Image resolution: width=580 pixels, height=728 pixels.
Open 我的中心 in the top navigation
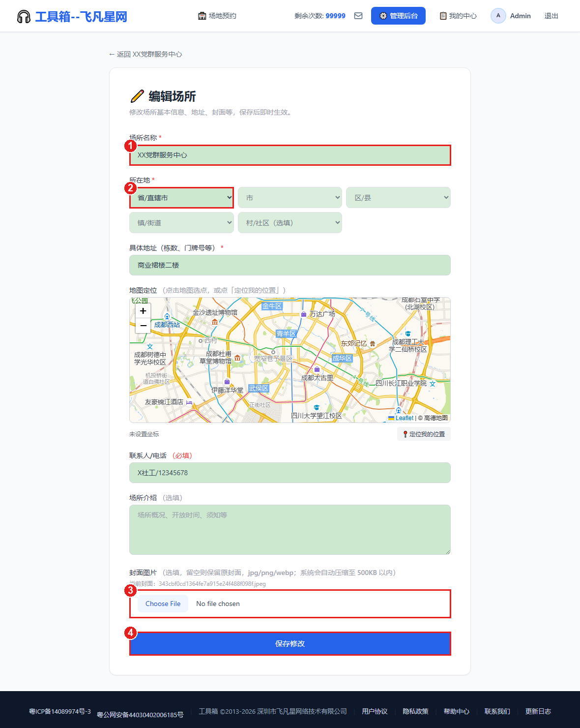458,16
